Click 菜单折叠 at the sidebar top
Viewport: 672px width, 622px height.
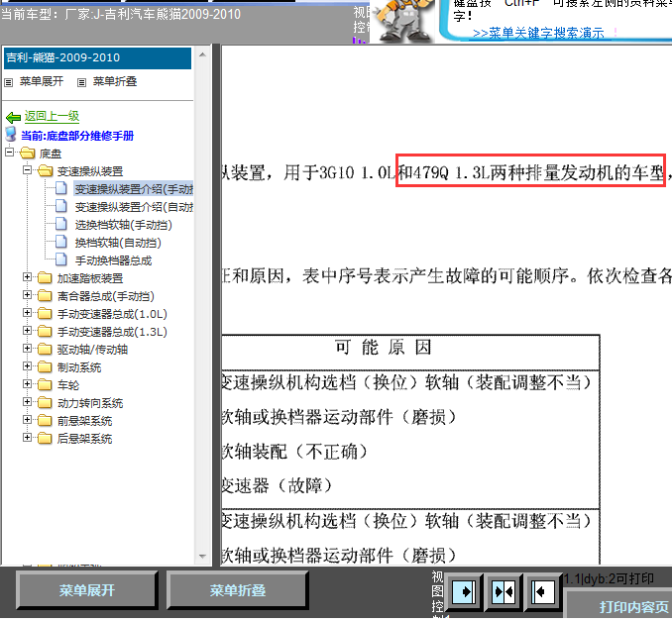click(115, 81)
